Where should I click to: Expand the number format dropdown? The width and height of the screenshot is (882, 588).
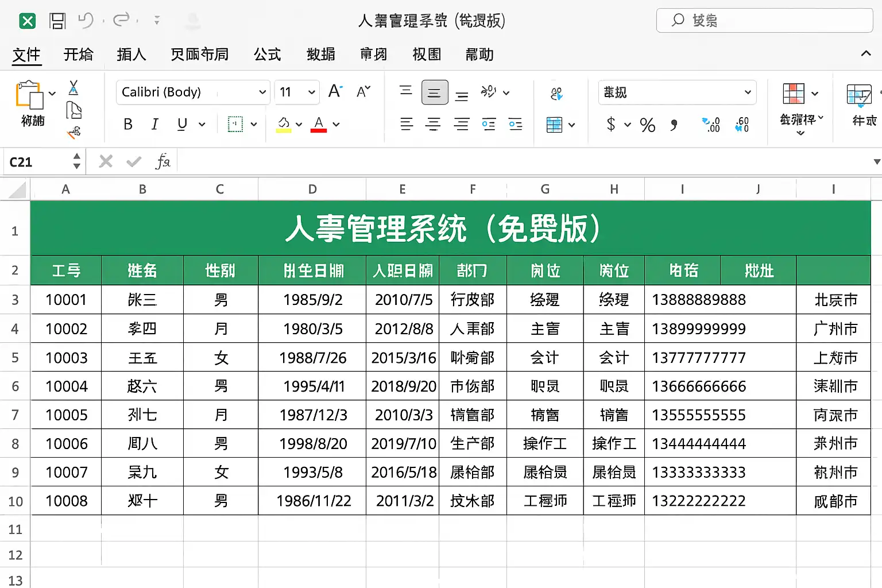tap(748, 92)
